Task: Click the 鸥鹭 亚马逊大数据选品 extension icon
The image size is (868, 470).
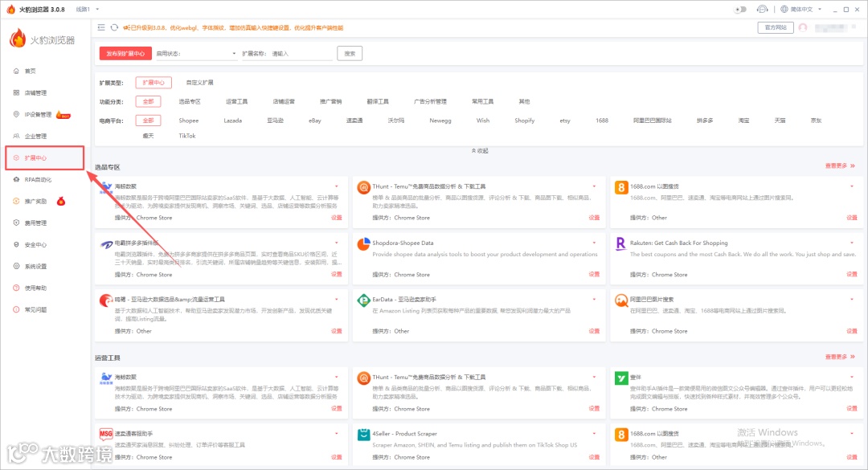Action: coord(106,300)
